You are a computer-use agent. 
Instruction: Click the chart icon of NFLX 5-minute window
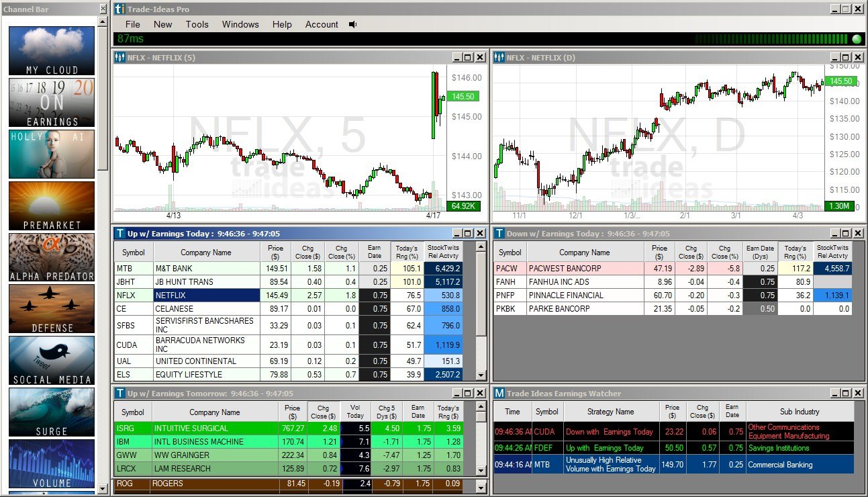coord(119,57)
